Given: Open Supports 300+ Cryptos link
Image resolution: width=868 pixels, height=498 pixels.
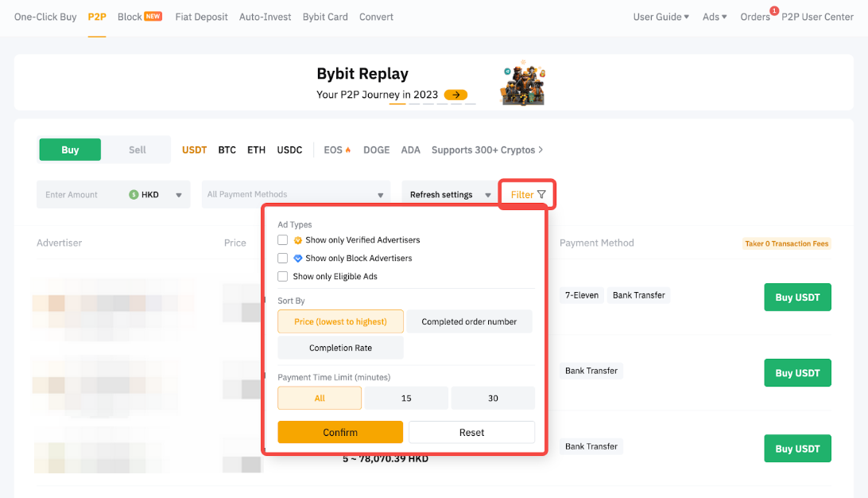Looking at the screenshot, I should pos(487,150).
